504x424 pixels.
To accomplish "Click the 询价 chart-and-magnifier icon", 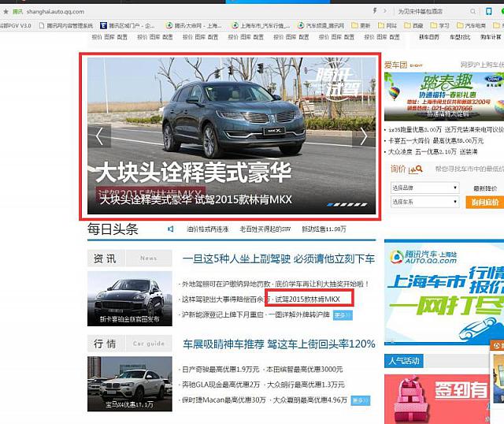I will 415,169.
